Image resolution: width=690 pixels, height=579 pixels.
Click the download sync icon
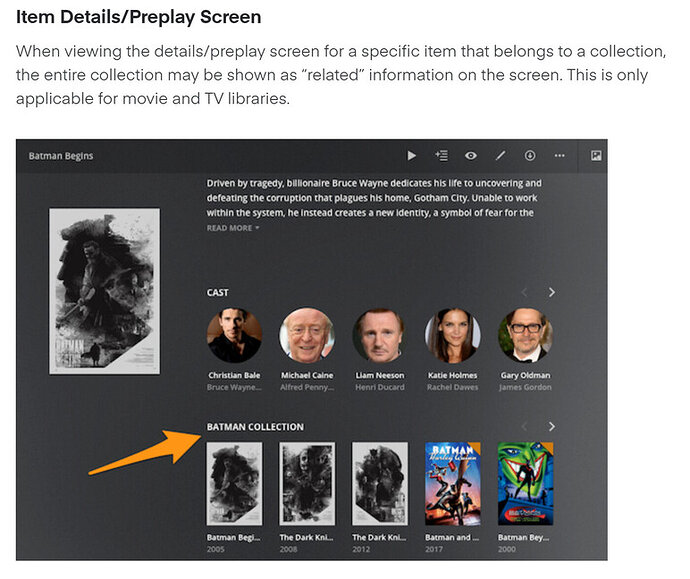point(530,156)
